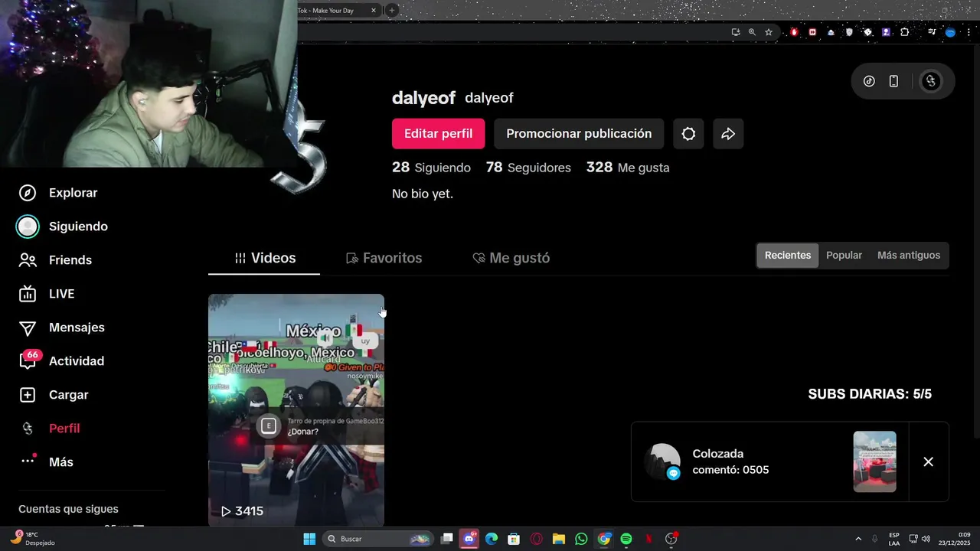Bookmark this page with the star
The width and height of the screenshot is (980, 551).
769,32
